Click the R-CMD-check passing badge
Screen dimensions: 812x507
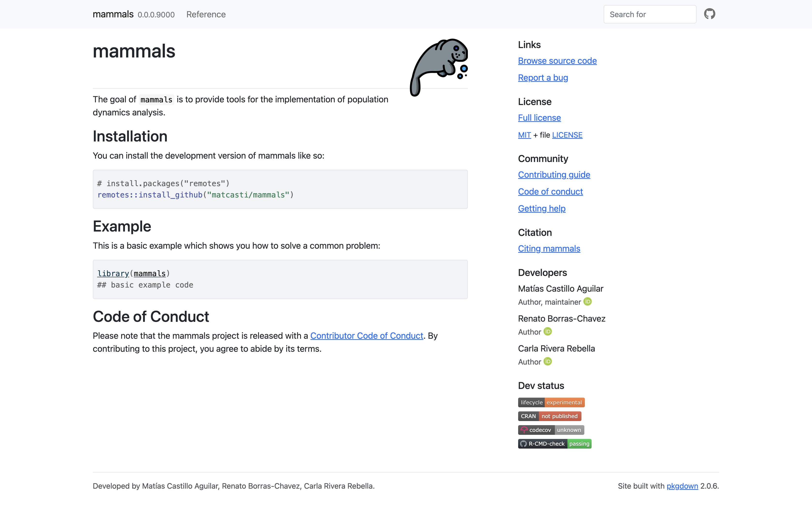click(x=554, y=444)
